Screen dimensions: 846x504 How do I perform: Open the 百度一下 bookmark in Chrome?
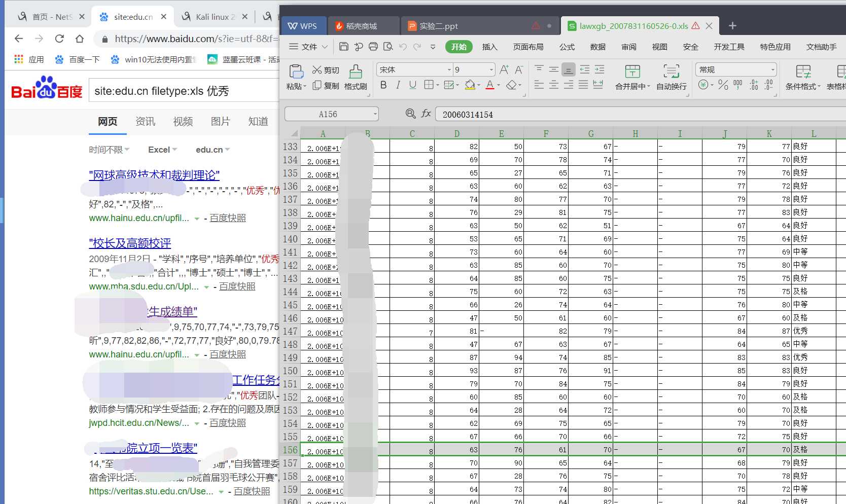click(77, 59)
